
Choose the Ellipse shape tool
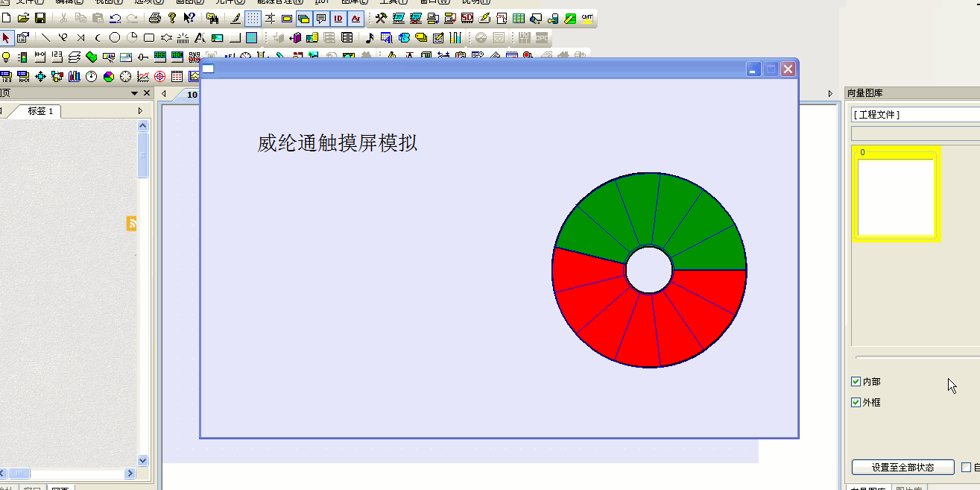pyautogui.click(x=115, y=37)
